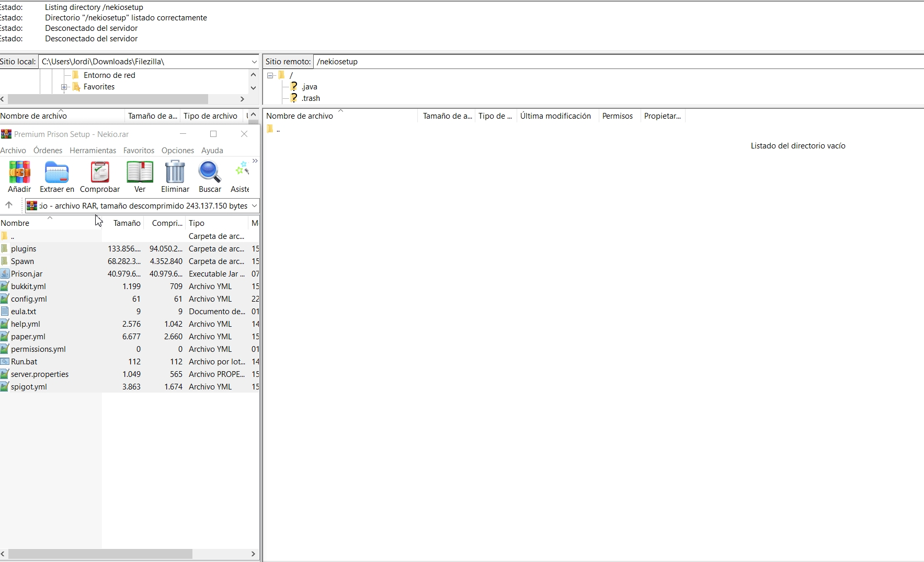Open the archive path dropdown
Image resolution: width=924 pixels, height=562 pixels.
pyautogui.click(x=254, y=205)
